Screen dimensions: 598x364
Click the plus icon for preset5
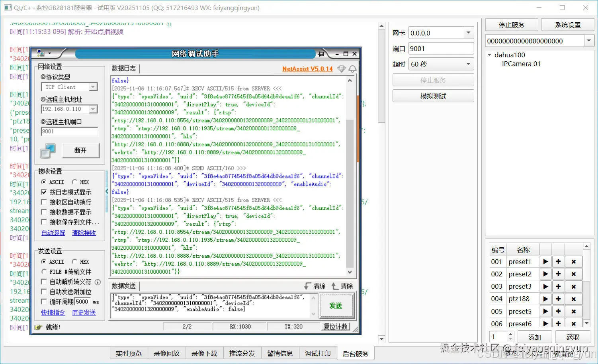(x=558, y=311)
